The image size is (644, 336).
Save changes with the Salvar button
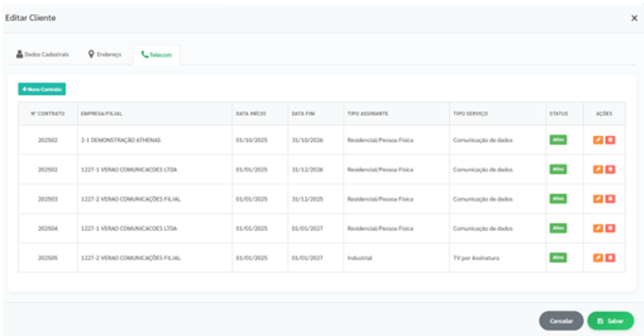pyautogui.click(x=610, y=320)
